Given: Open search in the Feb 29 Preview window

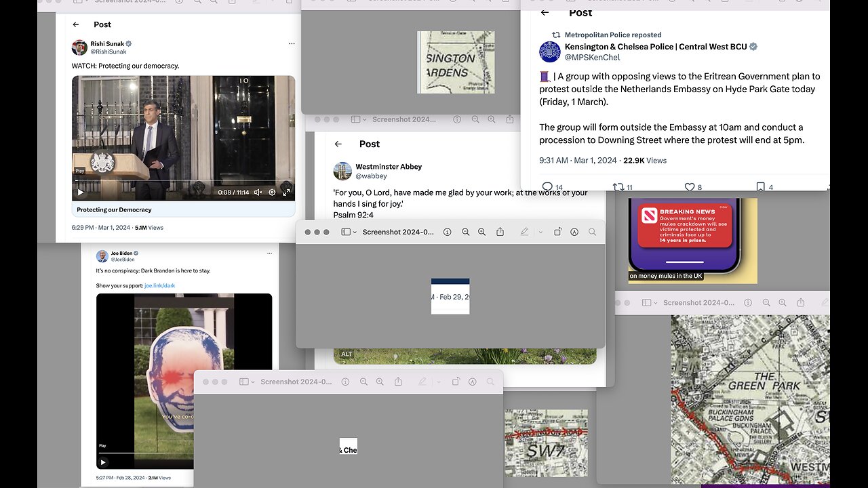Looking at the screenshot, I should 592,232.
